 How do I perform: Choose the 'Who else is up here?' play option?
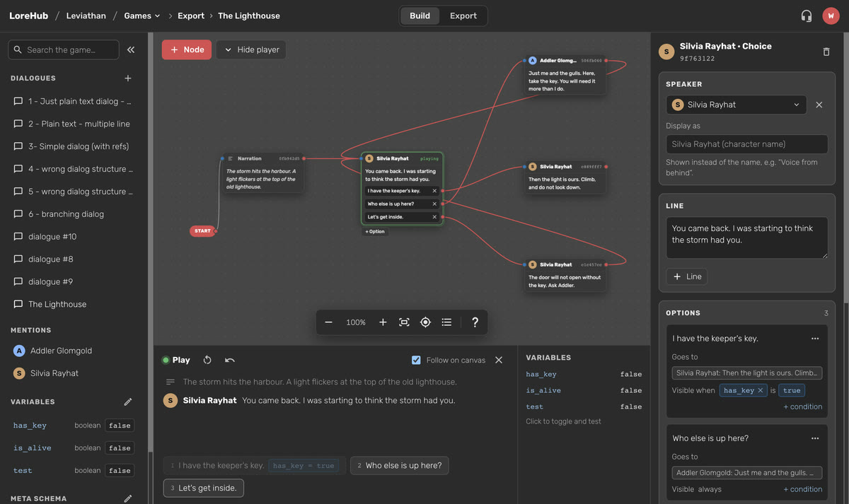400,466
